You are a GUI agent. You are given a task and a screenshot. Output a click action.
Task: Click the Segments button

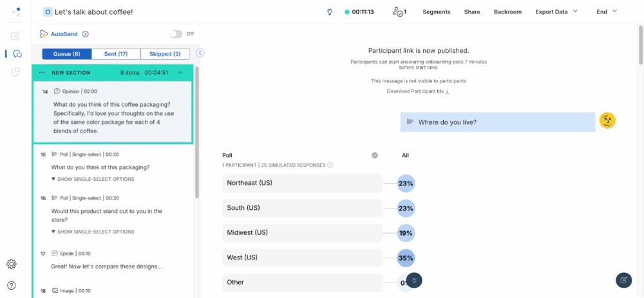point(436,12)
